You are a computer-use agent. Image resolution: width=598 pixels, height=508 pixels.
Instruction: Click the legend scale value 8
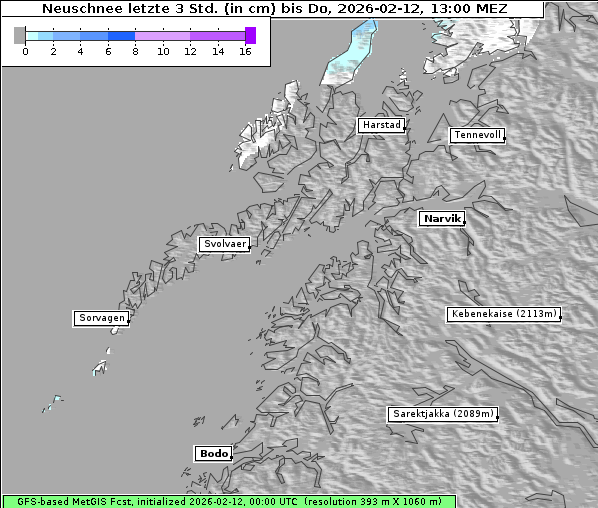tap(135, 51)
